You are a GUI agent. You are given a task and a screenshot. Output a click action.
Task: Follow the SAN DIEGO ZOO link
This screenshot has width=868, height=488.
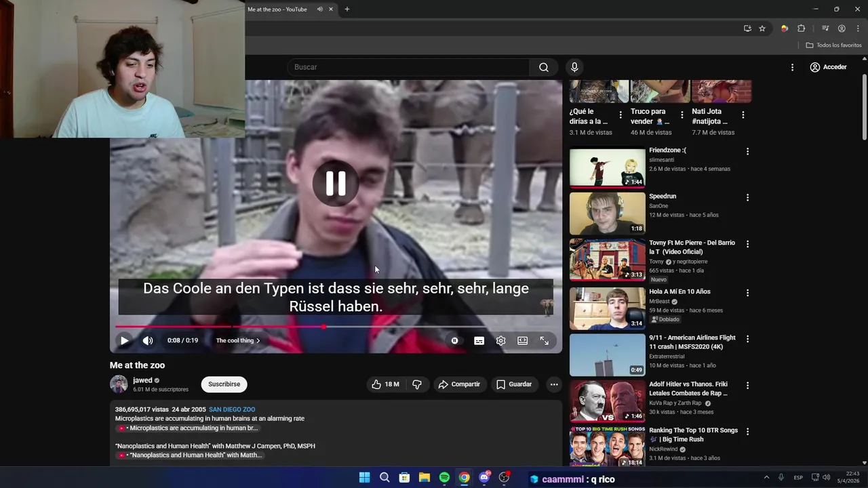click(x=232, y=409)
